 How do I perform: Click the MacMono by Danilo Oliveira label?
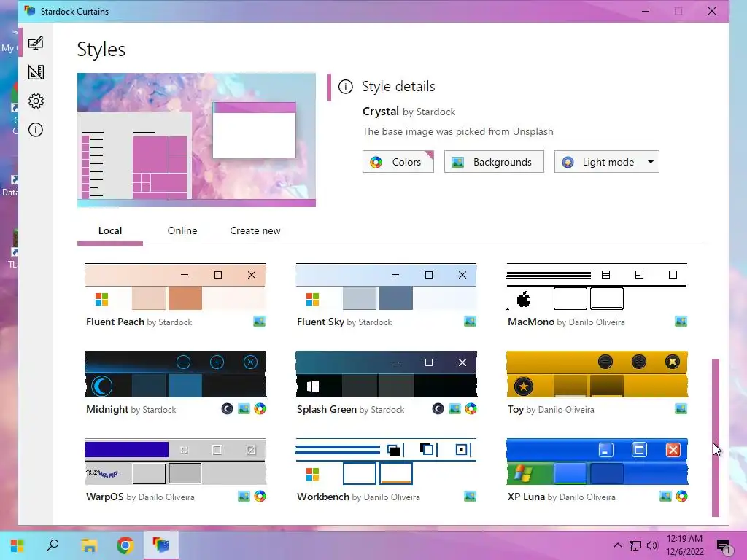566,322
